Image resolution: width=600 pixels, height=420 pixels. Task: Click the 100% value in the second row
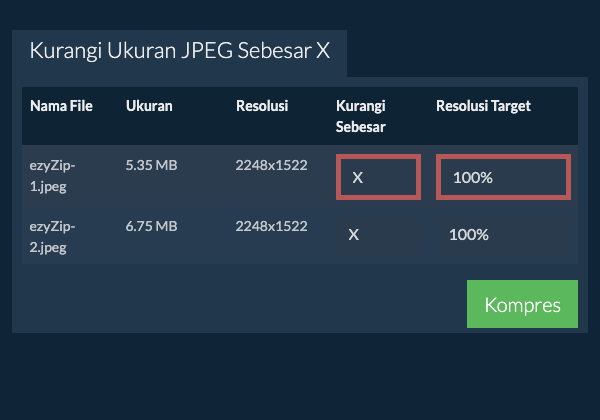[469, 235]
